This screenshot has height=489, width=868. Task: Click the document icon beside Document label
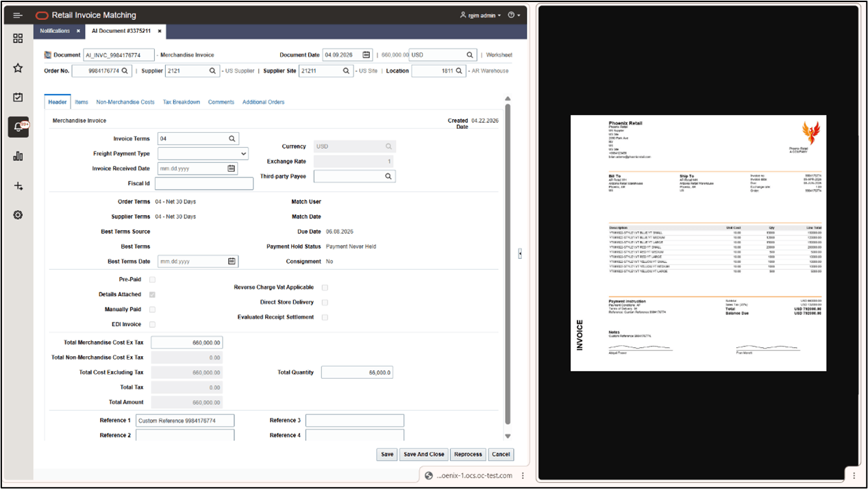click(x=48, y=55)
